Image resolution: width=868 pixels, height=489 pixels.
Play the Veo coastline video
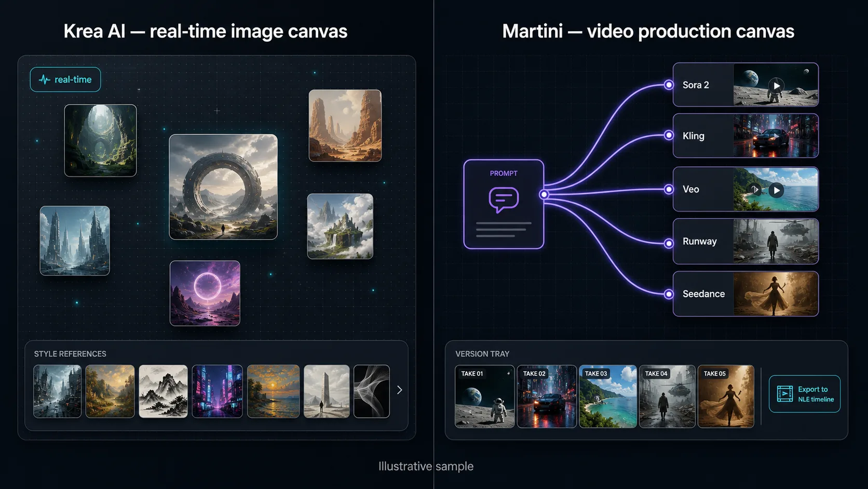[x=776, y=190]
